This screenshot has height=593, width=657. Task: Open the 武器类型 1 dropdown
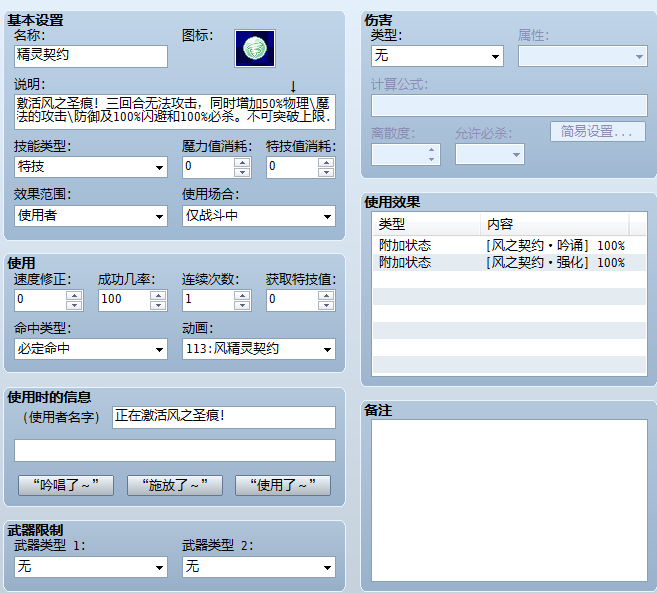click(91, 567)
